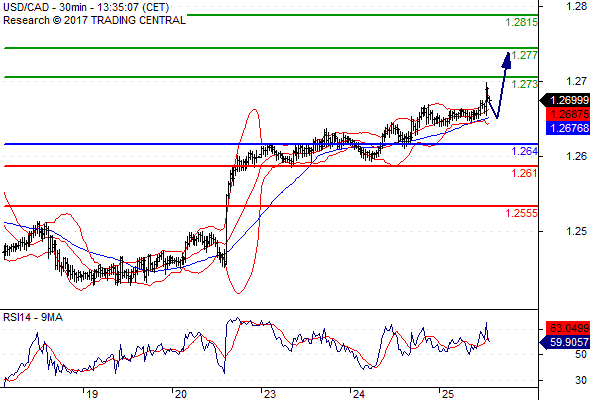Screen dimensions: 590x400
Task: Click the blue 1.264 pivot label
Action: 525,151
